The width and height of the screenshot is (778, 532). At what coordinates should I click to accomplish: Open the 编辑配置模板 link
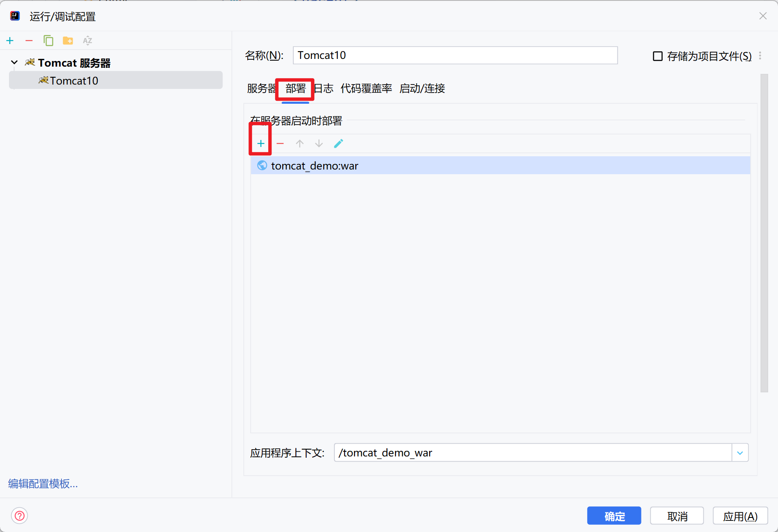(43, 484)
